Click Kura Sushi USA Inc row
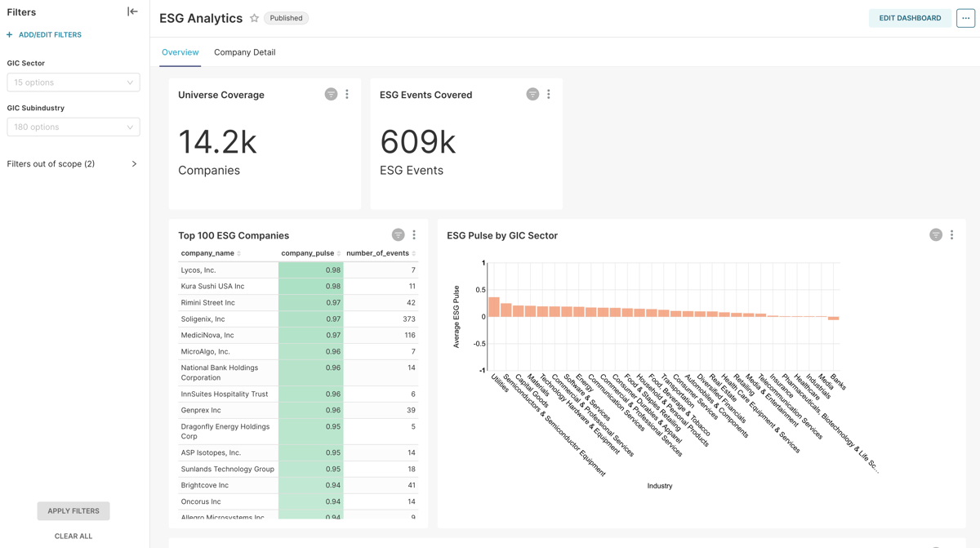The image size is (980, 548). 298,287
